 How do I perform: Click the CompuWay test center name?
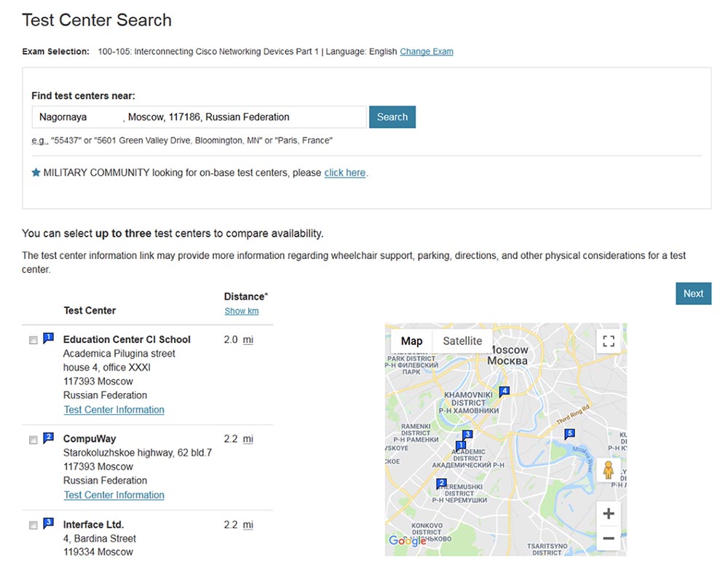[x=90, y=439]
